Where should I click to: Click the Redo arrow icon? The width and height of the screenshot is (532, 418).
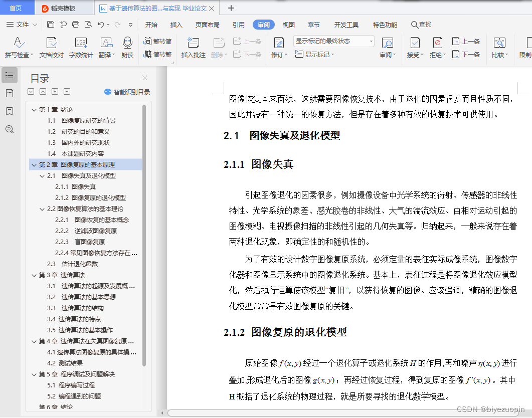[x=117, y=25]
